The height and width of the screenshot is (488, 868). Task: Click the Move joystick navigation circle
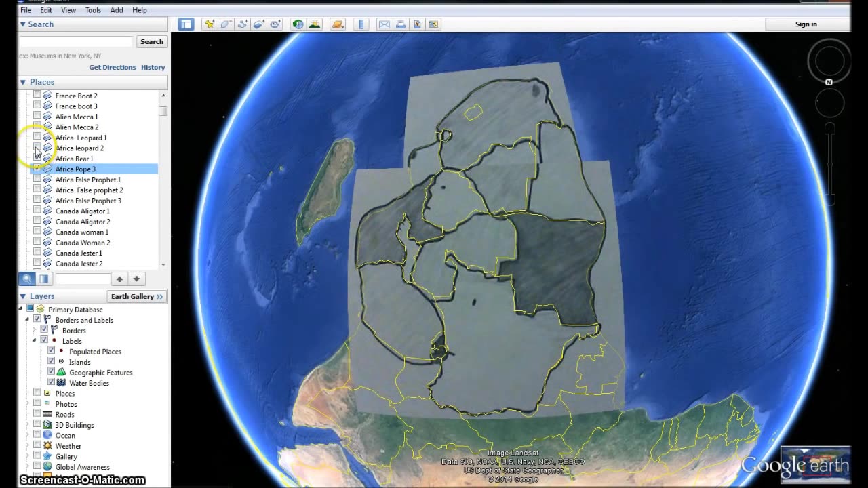(x=829, y=103)
